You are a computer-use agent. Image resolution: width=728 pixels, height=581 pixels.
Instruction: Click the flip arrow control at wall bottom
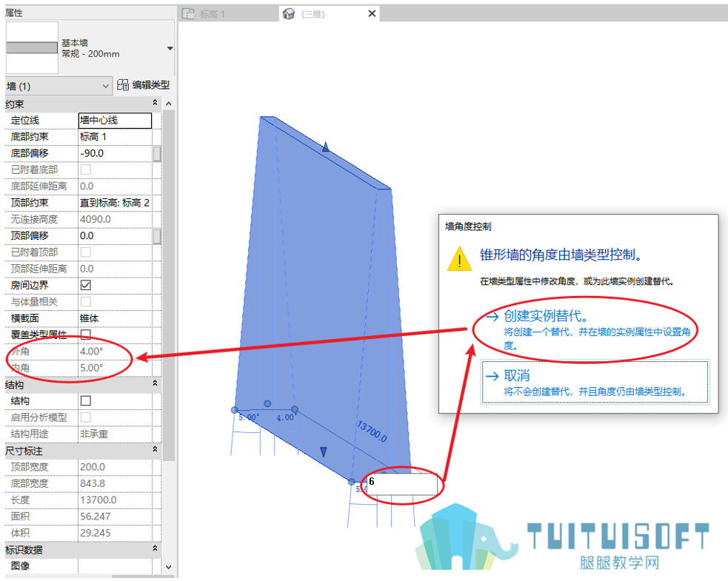tap(324, 451)
